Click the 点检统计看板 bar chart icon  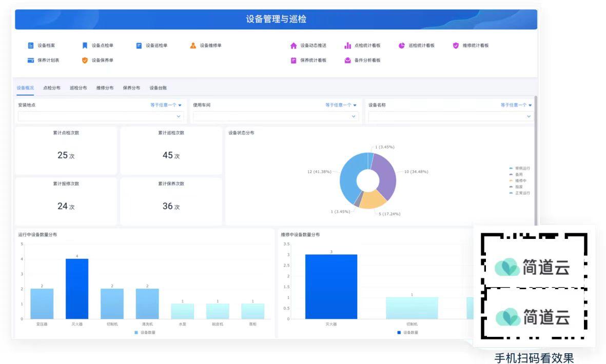(347, 46)
